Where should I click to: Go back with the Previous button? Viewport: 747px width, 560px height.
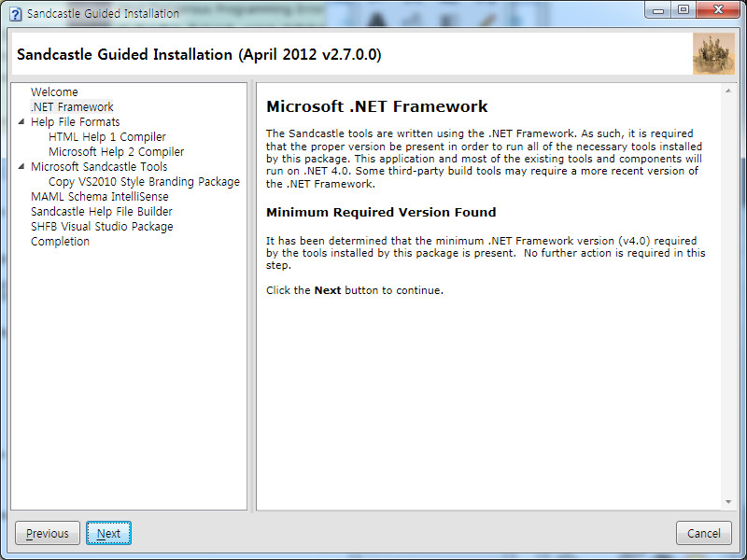48,534
